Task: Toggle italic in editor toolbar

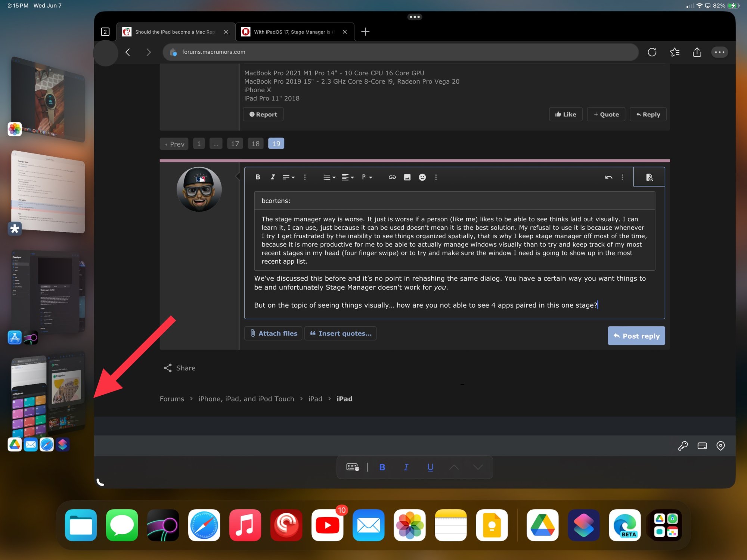Action: click(x=273, y=177)
